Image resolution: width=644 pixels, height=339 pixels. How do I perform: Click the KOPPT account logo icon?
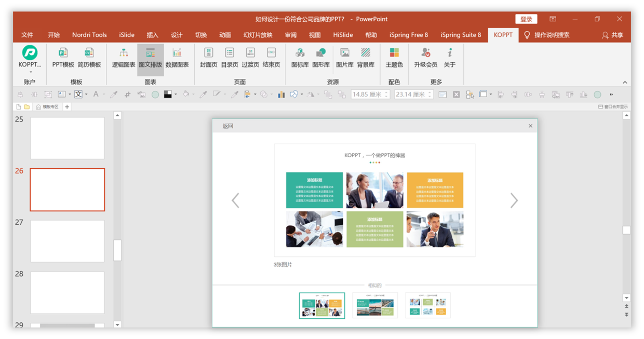[30, 52]
